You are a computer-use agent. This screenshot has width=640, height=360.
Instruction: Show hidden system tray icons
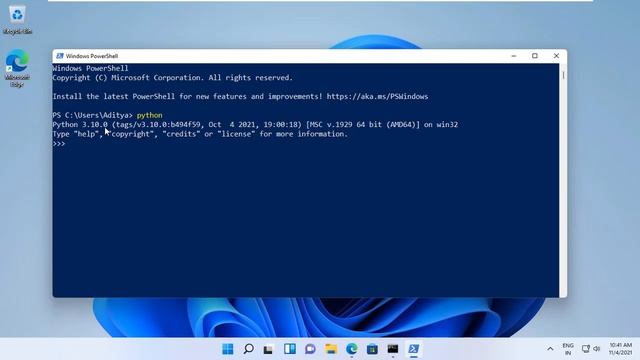click(550, 349)
